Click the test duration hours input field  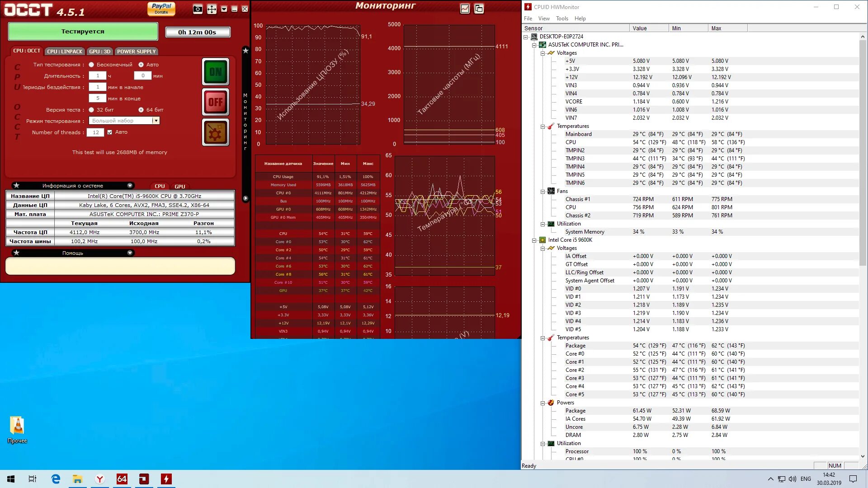coord(98,75)
